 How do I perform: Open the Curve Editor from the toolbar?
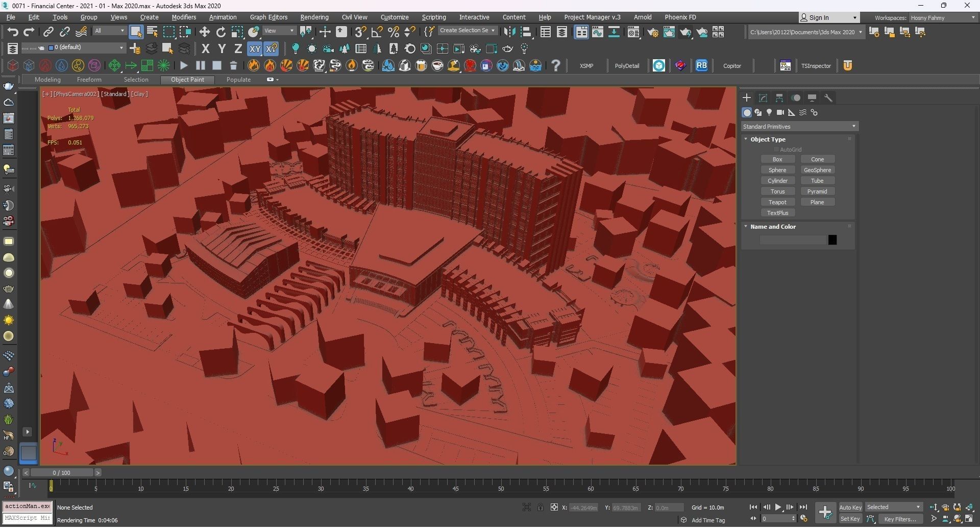tap(598, 32)
